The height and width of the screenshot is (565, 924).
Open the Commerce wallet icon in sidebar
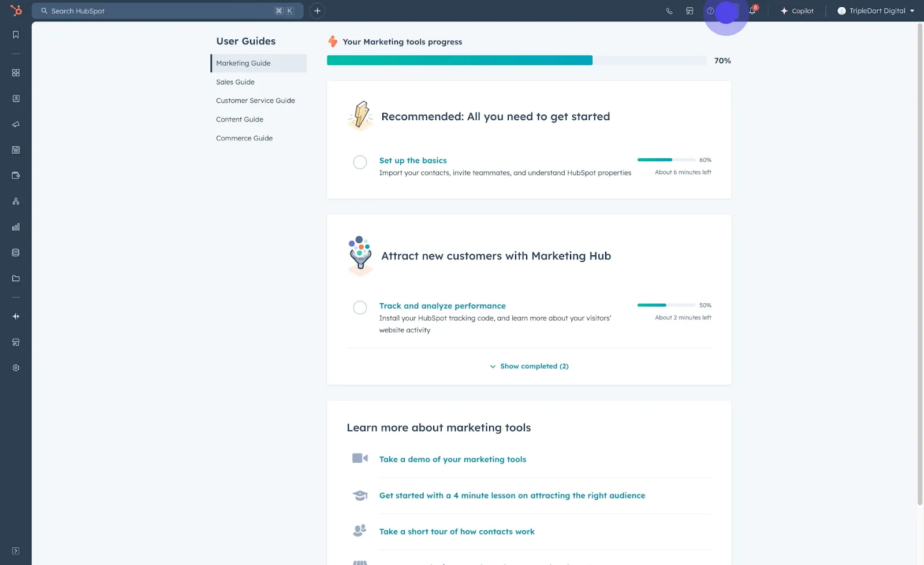[x=16, y=176]
